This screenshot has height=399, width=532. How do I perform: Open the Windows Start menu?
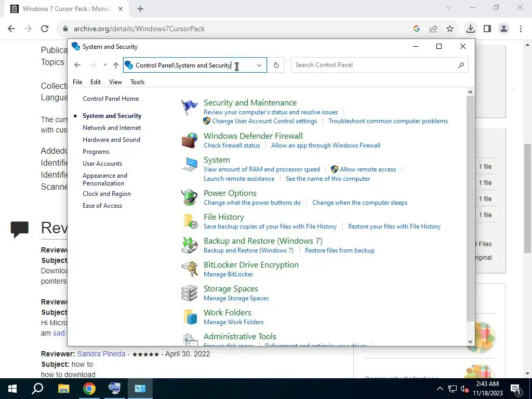tap(12, 389)
